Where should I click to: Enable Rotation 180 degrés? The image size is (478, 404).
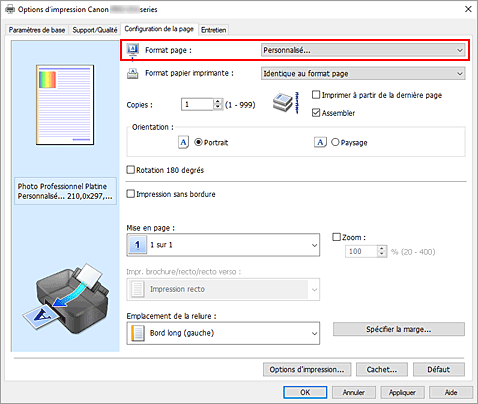coord(131,170)
